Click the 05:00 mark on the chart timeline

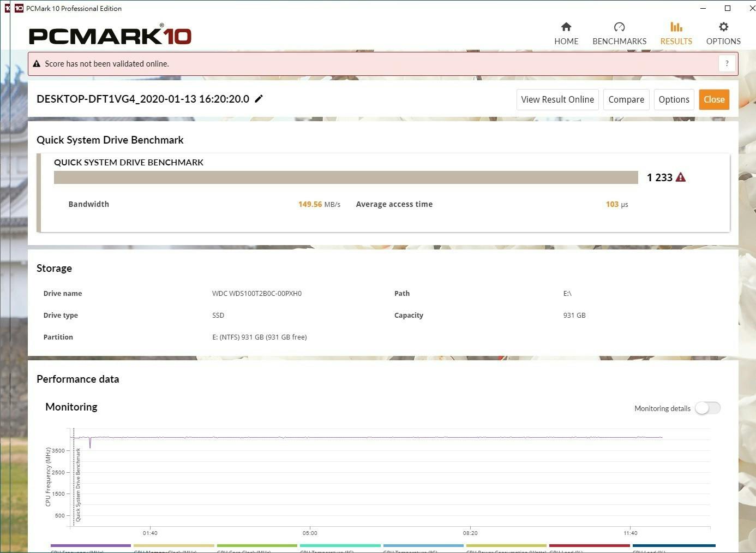[x=310, y=533]
